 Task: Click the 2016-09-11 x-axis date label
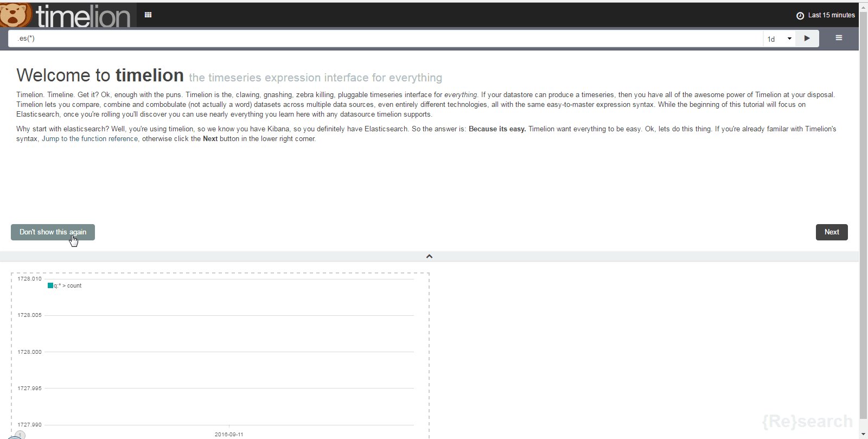tap(229, 435)
